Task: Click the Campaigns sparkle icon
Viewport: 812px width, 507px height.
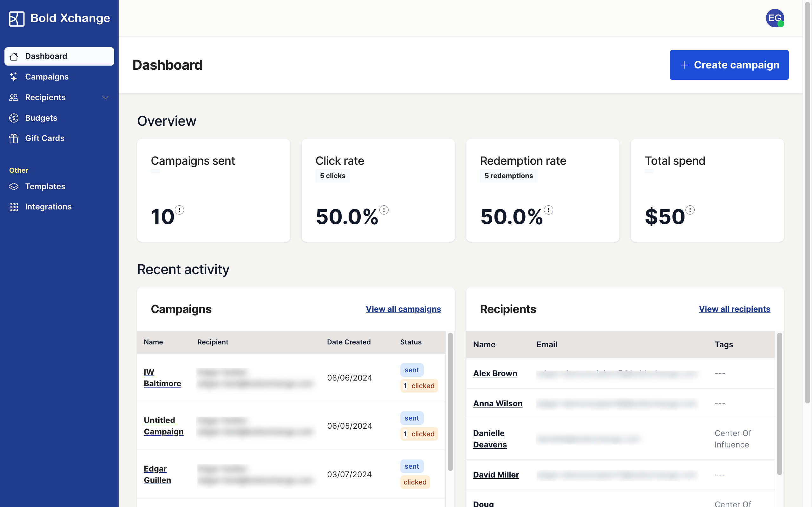Action: coord(14,77)
